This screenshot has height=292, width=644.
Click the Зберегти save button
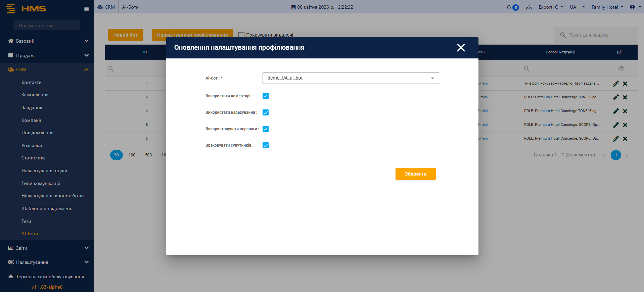tap(415, 174)
